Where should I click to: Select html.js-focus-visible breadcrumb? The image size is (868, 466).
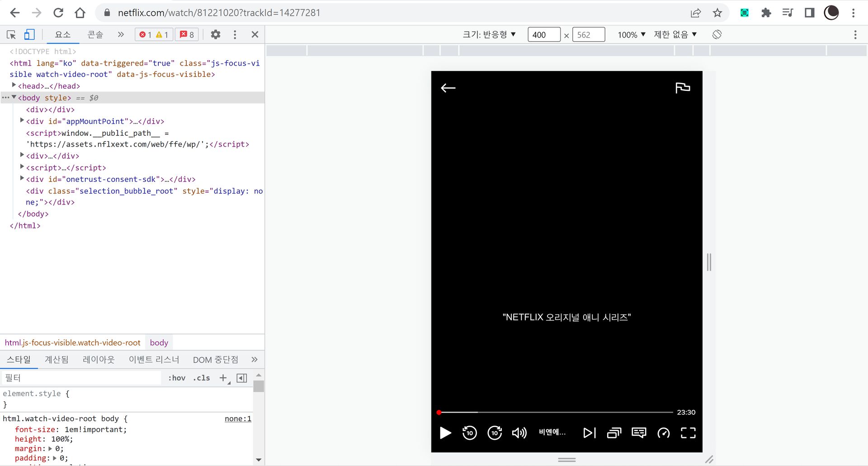pos(73,342)
